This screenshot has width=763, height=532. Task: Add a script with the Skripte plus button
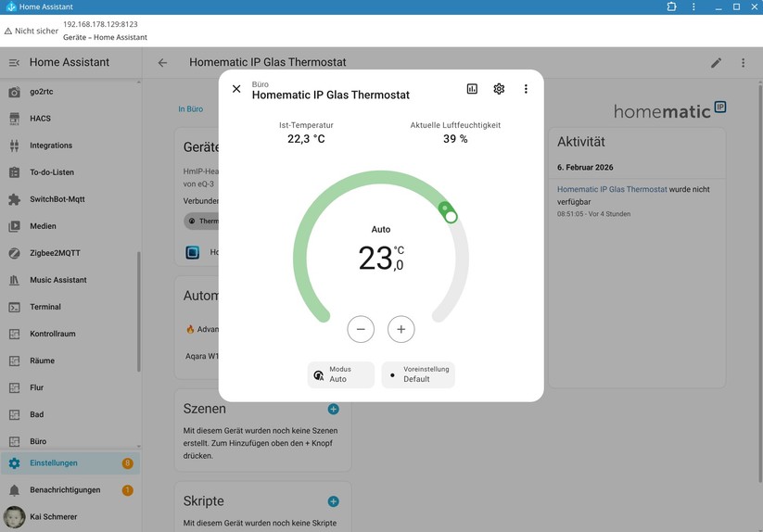tap(334, 501)
